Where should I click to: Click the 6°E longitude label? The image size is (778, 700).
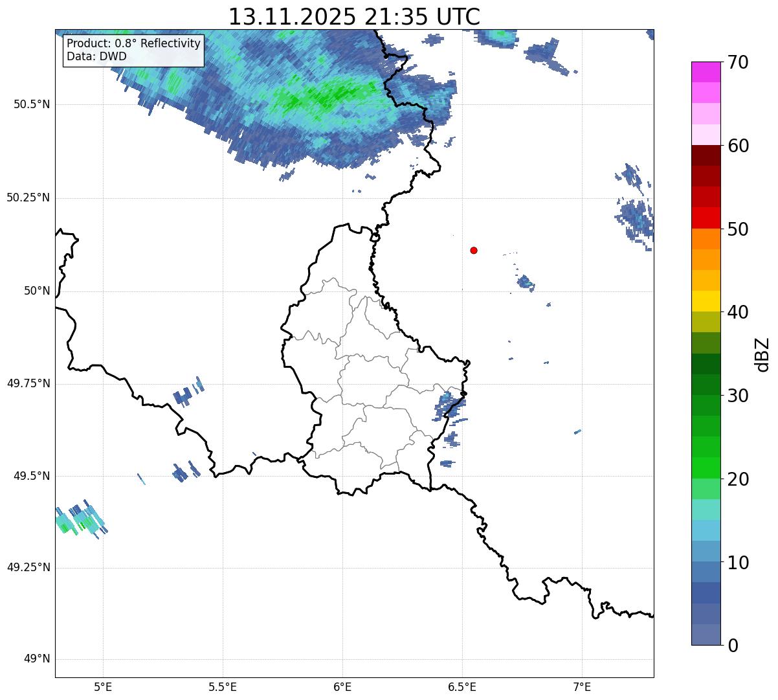[x=342, y=686]
